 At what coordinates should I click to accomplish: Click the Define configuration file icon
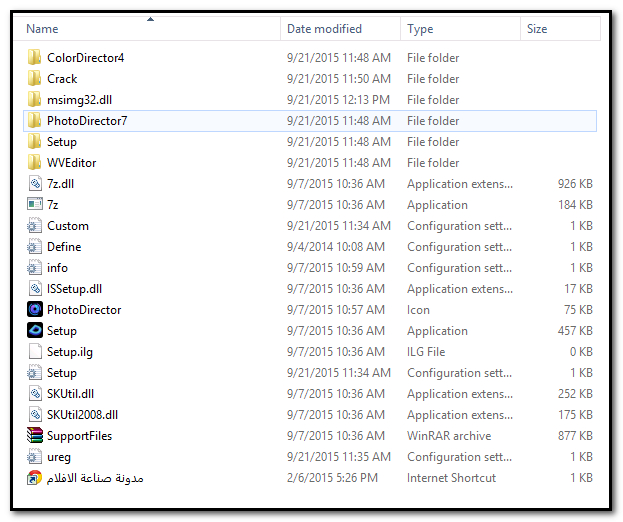click(35, 247)
